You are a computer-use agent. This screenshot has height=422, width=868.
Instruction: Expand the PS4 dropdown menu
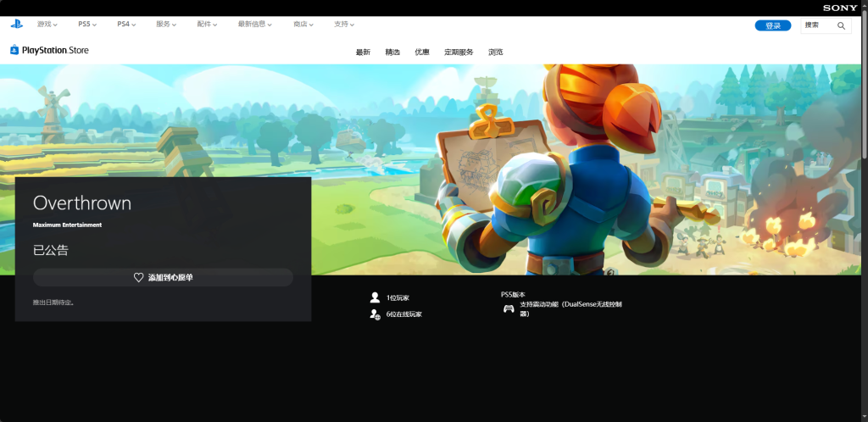[126, 25]
